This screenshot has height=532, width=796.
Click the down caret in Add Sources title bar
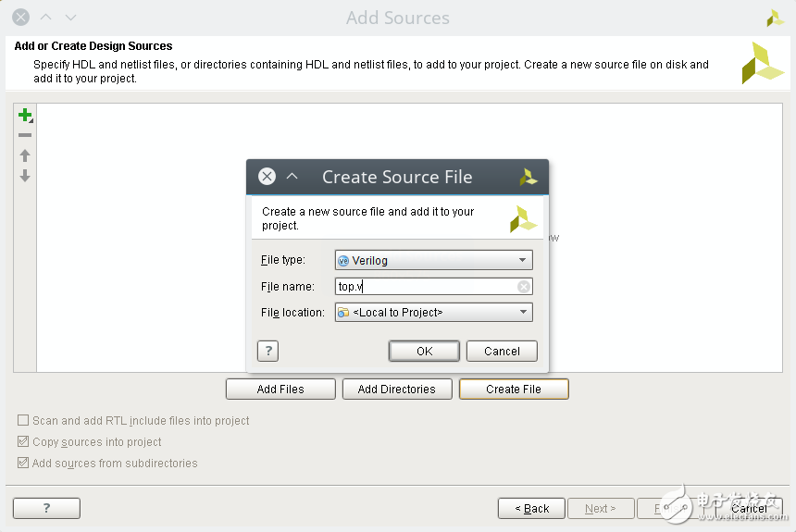(x=71, y=18)
